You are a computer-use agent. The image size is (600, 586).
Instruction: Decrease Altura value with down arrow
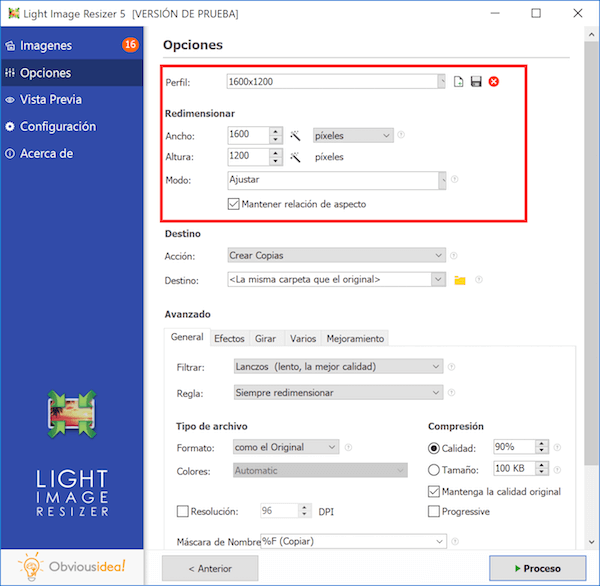276,161
